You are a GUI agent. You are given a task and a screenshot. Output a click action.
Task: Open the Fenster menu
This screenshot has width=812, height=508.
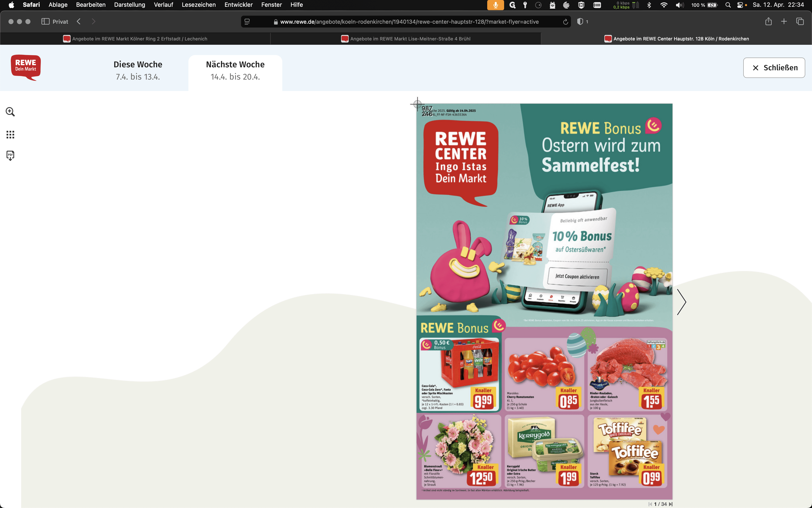272,5
